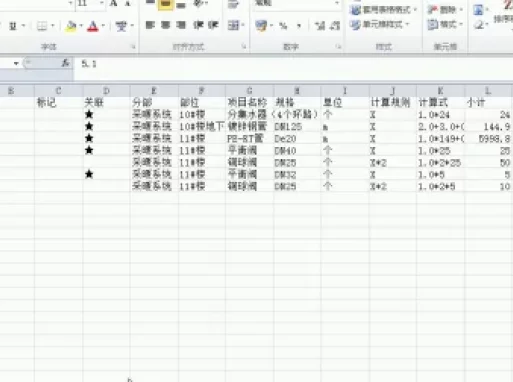Open the number format combo box
Image resolution: width=513 pixels, height=382 pixels.
(x=296, y=4)
